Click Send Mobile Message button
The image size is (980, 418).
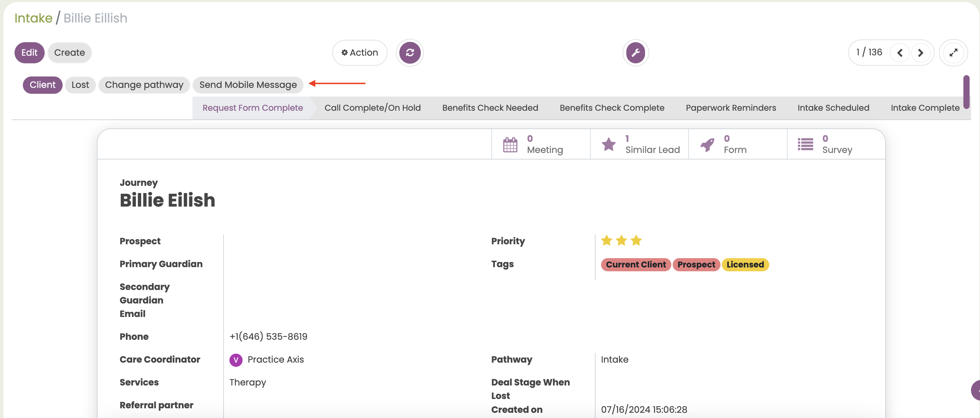[248, 85]
